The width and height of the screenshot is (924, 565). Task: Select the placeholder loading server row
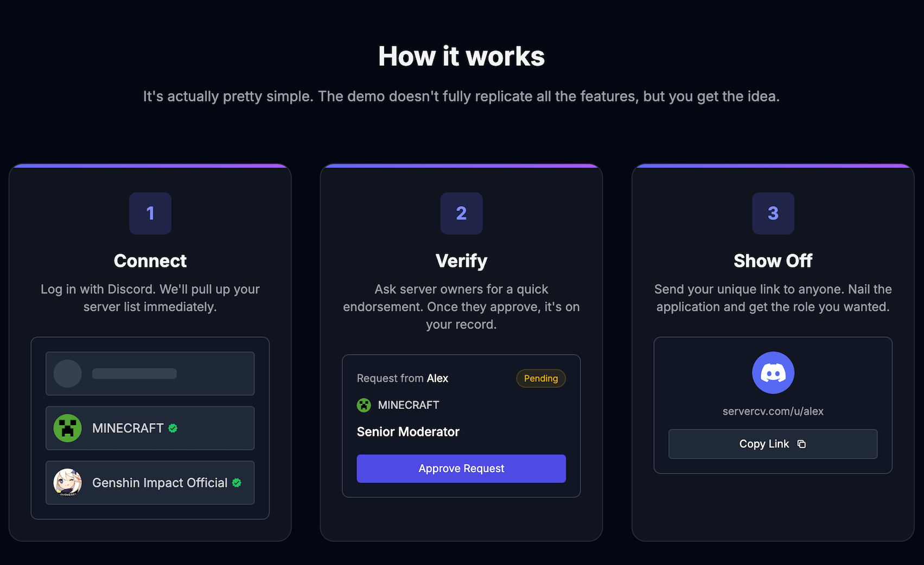point(150,374)
